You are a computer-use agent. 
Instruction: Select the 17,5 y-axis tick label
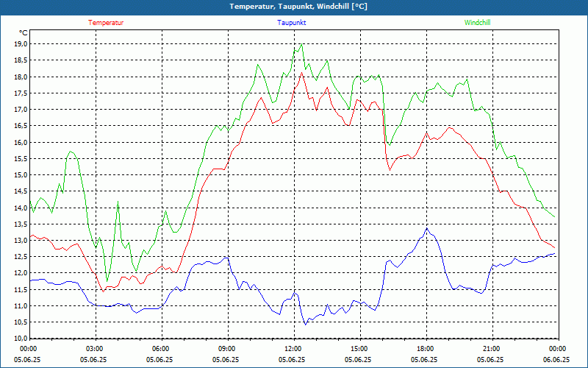pos(20,93)
